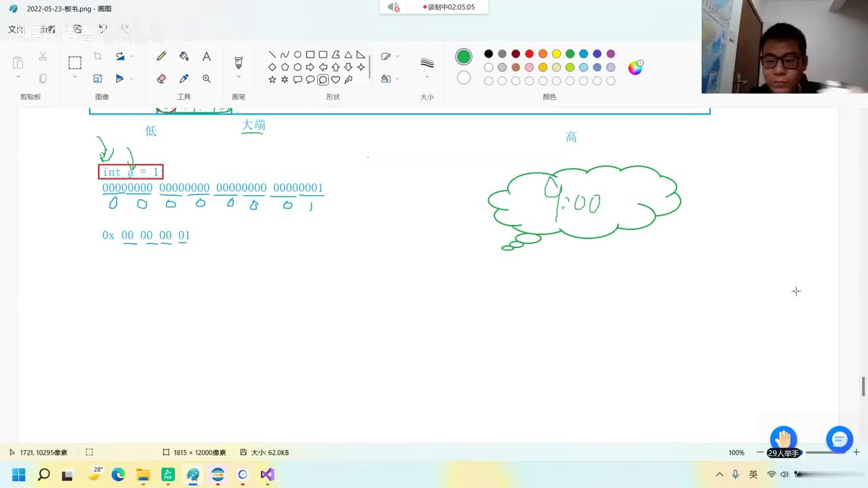This screenshot has height=488, width=868.
Task: Select the Color picker eyedropper tool
Action: [x=184, y=79]
